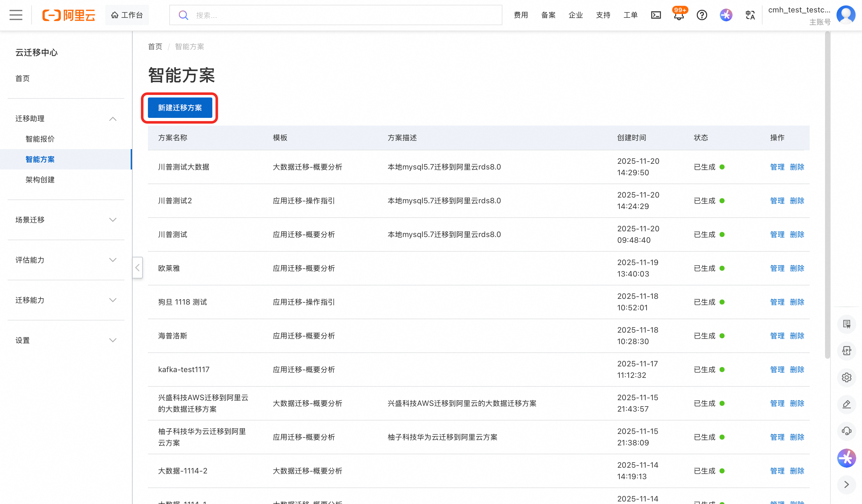
Task: Click 删除 for the 欧莱雅 row
Action: pos(797,268)
